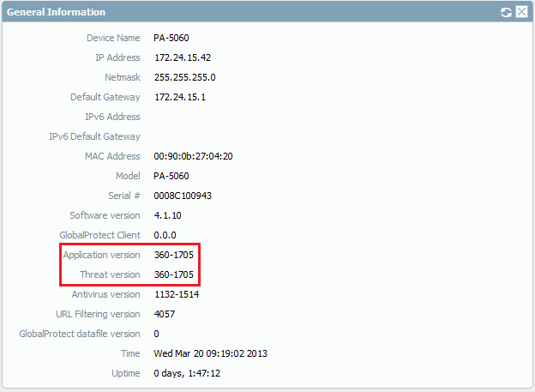Click the Serial # label
535x392 pixels.
click(x=124, y=196)
